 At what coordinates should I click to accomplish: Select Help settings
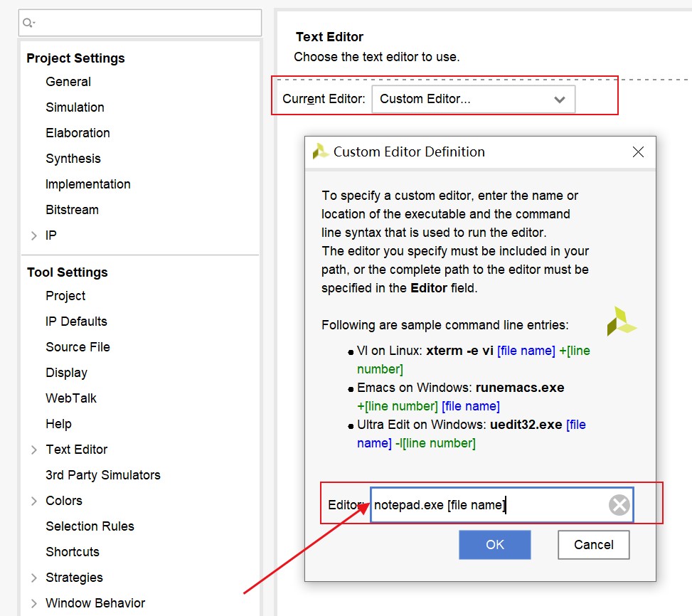click(x=58, y=424)
